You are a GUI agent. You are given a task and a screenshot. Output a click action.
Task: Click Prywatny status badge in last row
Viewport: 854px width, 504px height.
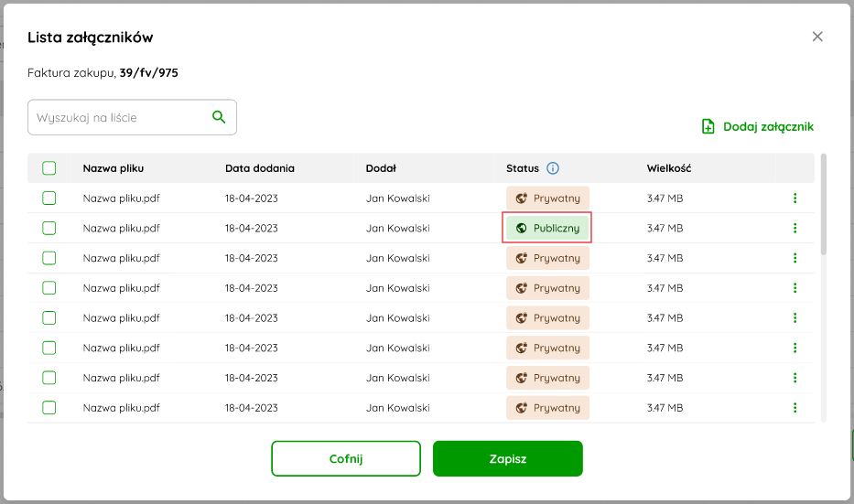tap(547, 408)
